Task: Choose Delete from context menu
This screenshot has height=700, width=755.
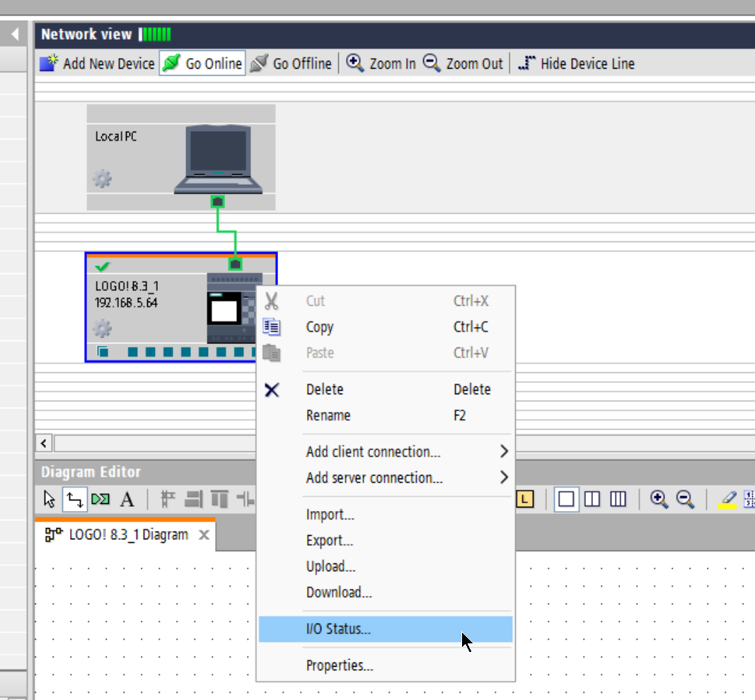Action: (x=385, y=390)
